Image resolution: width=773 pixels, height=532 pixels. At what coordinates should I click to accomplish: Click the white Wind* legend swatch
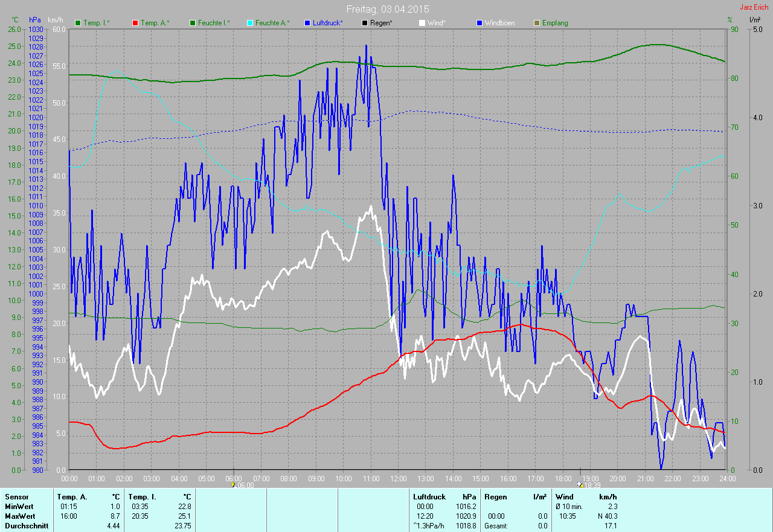[x=422, y=23]
